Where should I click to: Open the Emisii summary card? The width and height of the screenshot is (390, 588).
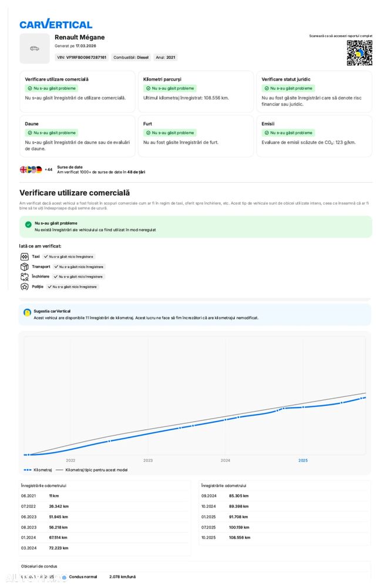point(314,136)
